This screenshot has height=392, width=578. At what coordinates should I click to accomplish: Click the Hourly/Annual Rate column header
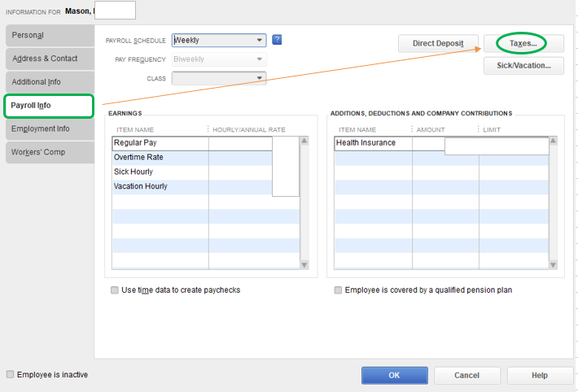tap(249, 130)
